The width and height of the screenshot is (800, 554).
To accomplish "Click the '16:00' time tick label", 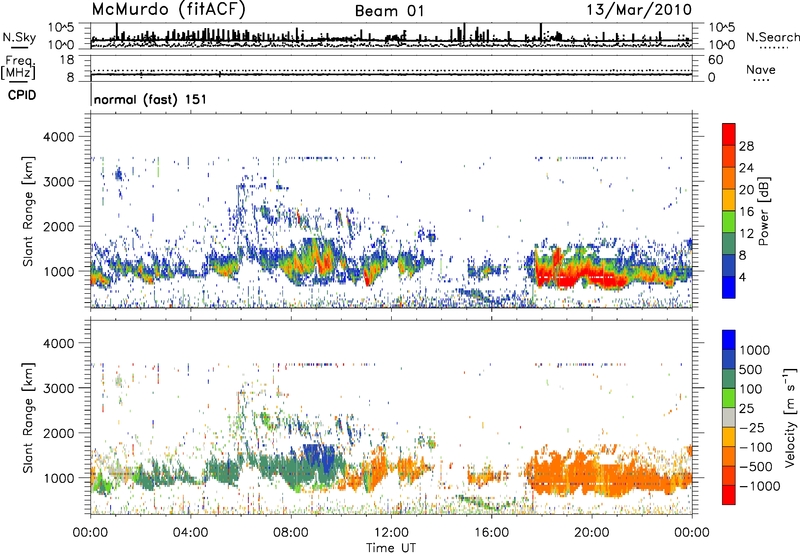I will pyautogui.click(x=491, y=533).
